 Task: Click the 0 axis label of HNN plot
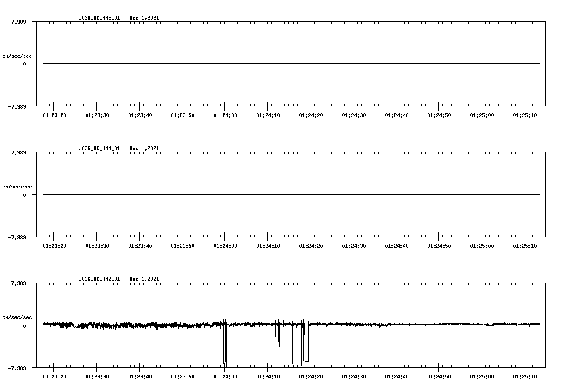point(25,195)
